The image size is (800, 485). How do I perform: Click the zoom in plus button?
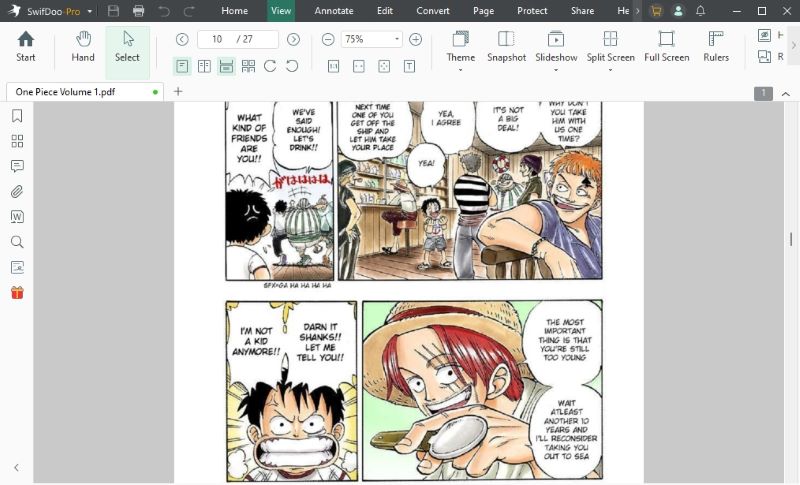[x=416, y=39]
